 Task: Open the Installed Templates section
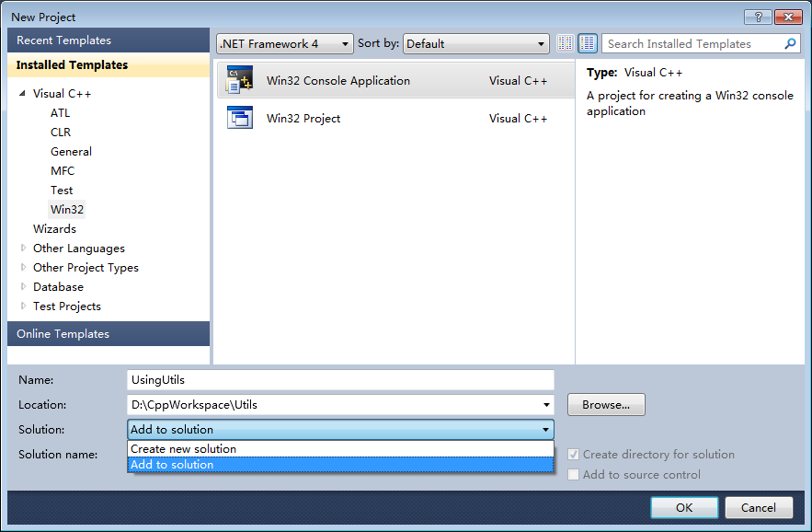coord(109,64)
